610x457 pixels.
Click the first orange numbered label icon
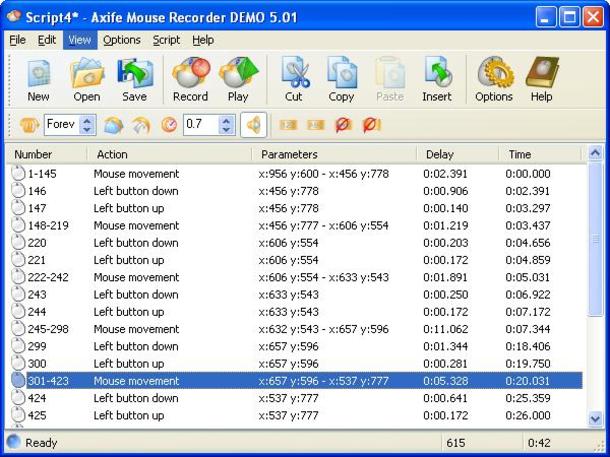tap(288, 125)
